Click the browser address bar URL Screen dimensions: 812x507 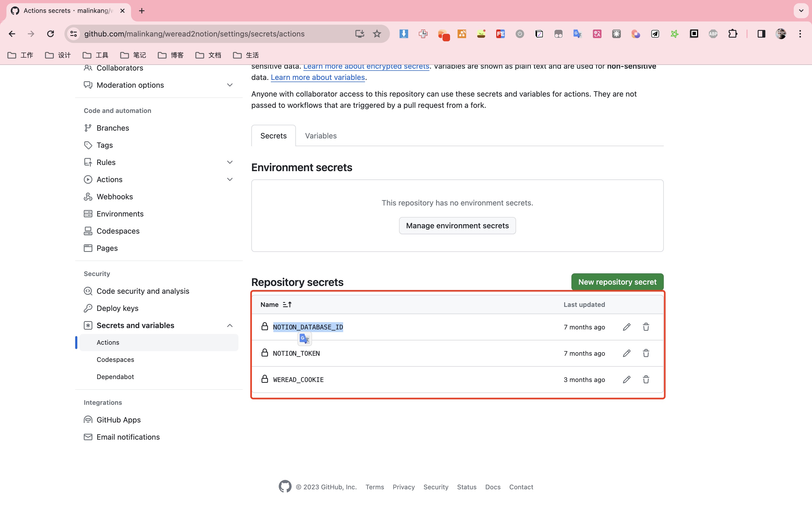(x=195, y=34)
